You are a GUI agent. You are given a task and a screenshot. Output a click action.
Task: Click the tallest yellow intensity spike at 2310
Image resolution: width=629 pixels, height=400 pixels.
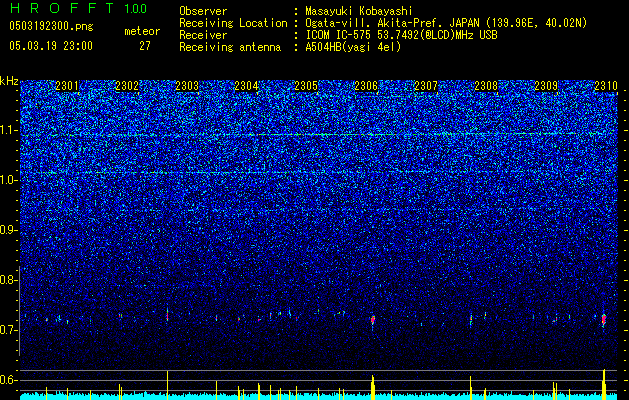604,384
